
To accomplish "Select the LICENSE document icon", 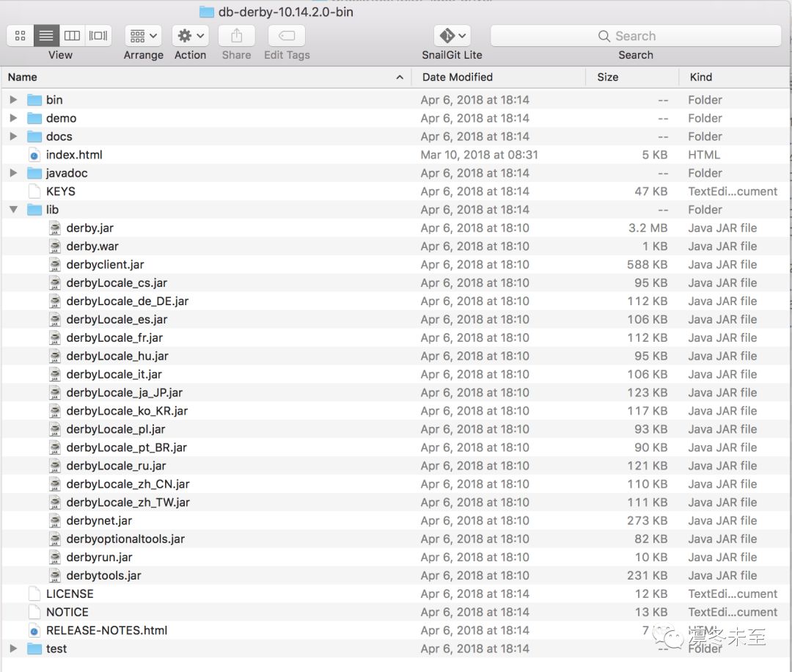I will point(34,594).
